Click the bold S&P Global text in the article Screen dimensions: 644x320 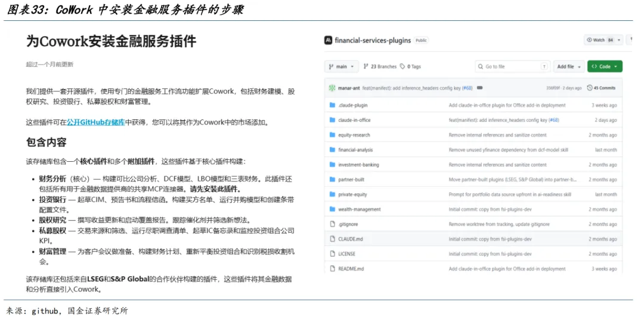[x=130, y=279]
